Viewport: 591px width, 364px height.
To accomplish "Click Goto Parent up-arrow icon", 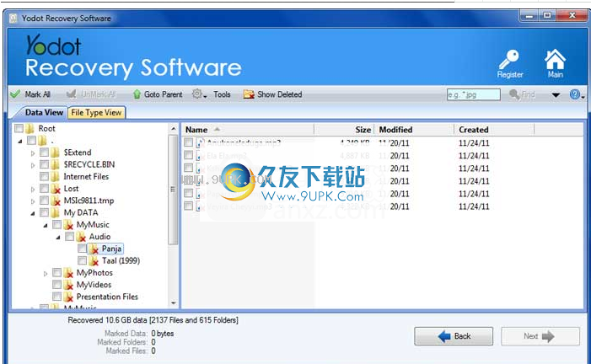I will coord(137,94).
